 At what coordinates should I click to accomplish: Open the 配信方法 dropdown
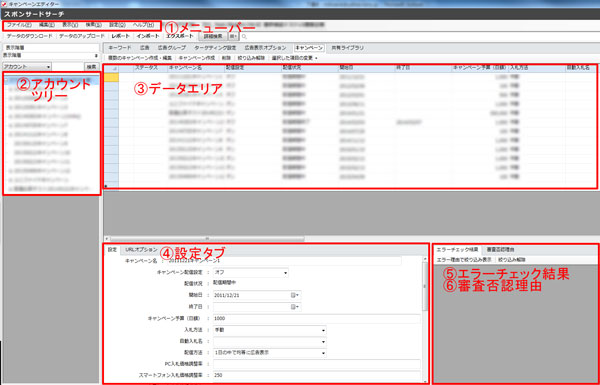coord(270,352)
